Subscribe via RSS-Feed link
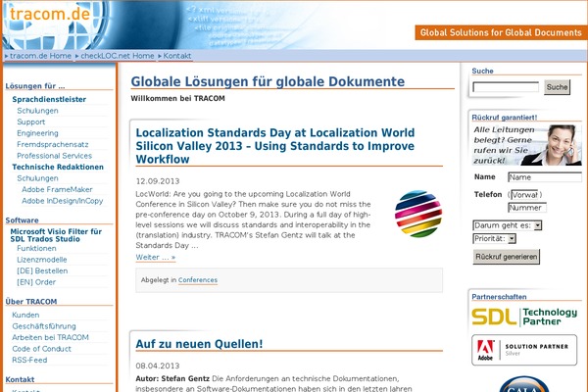This screenshot has height=392, width=588. click(x=29, y=360)
